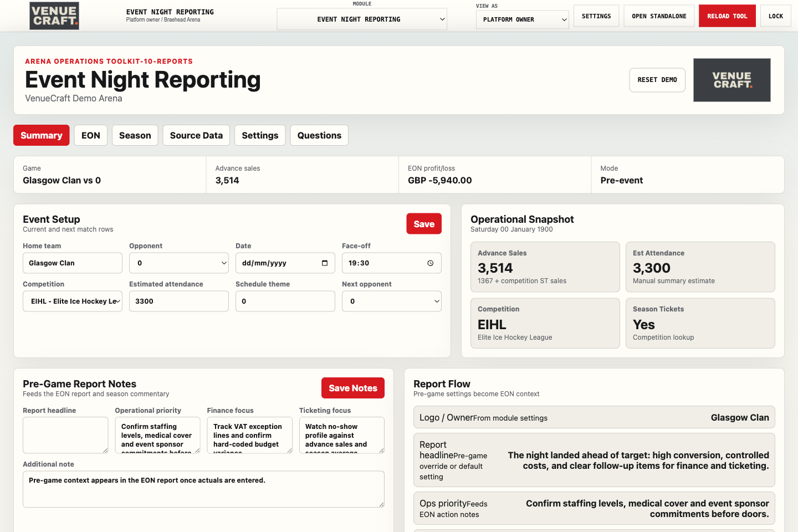Image resolution: width=798 pixels, height=532 pixels.
Task: Click the VenueCraft logo beside Reset Demo
Action: (731, 80)
